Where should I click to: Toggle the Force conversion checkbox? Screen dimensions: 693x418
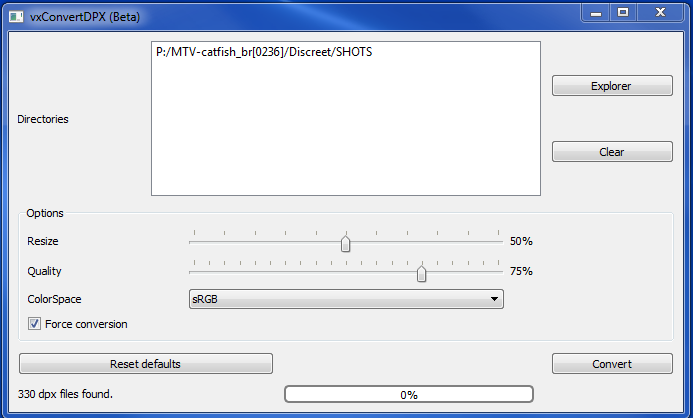pos(34,324)
